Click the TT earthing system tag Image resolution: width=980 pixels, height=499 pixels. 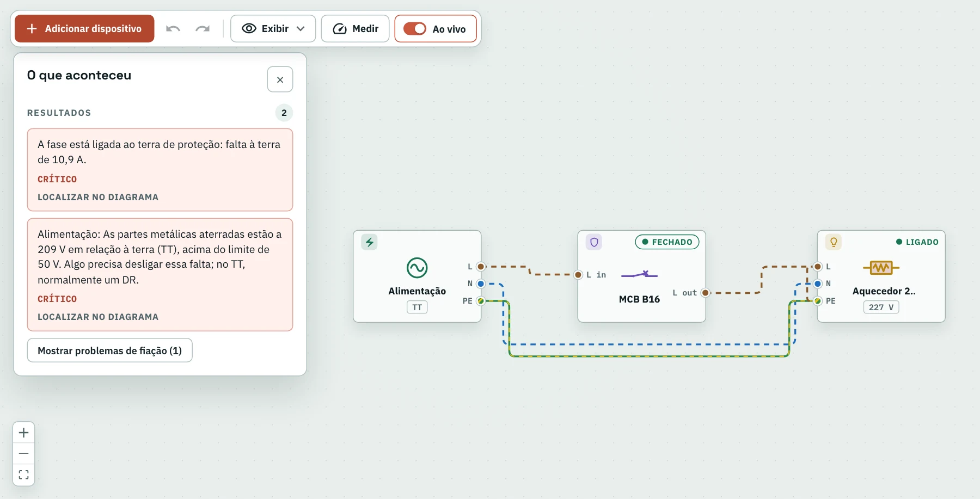point(417,307)
